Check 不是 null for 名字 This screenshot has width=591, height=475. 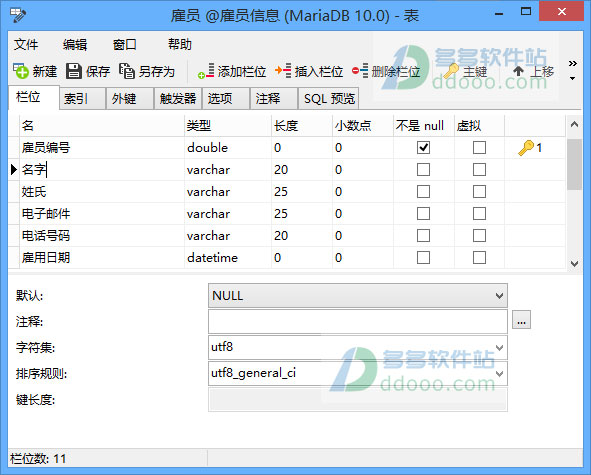[x=423, y=170]
